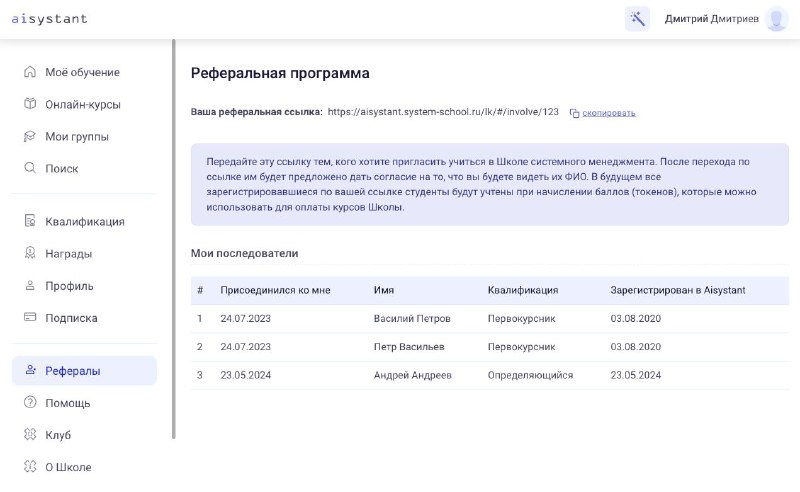Screen dimensions: 800x492
Task: Click the question mark icon for Помощь
Action: click(30, 402)
